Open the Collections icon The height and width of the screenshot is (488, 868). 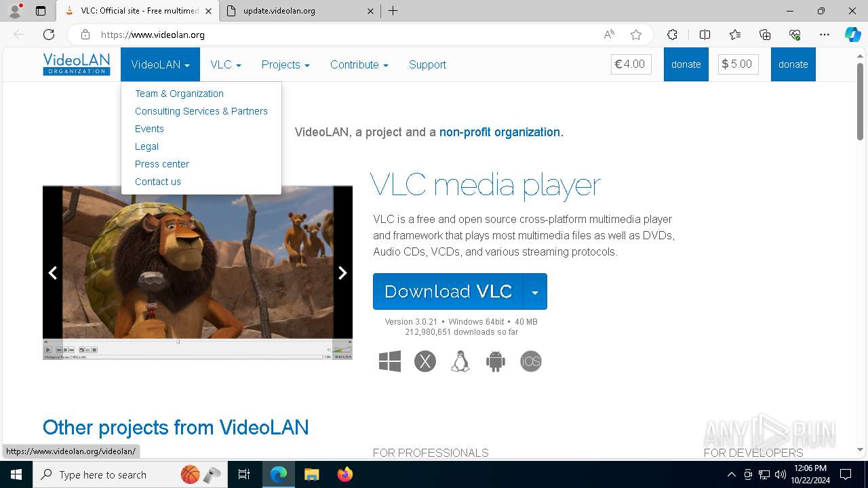(x=765, y=35)
